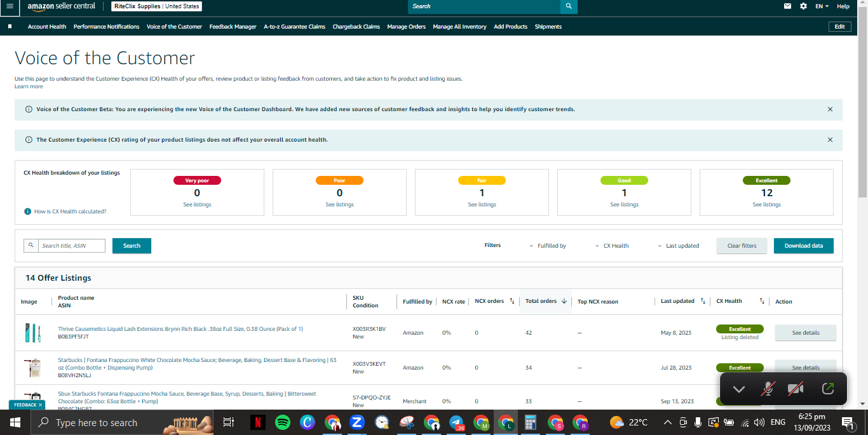Click the Windows Start button
The image size is (868, 435).
(15, 422)
